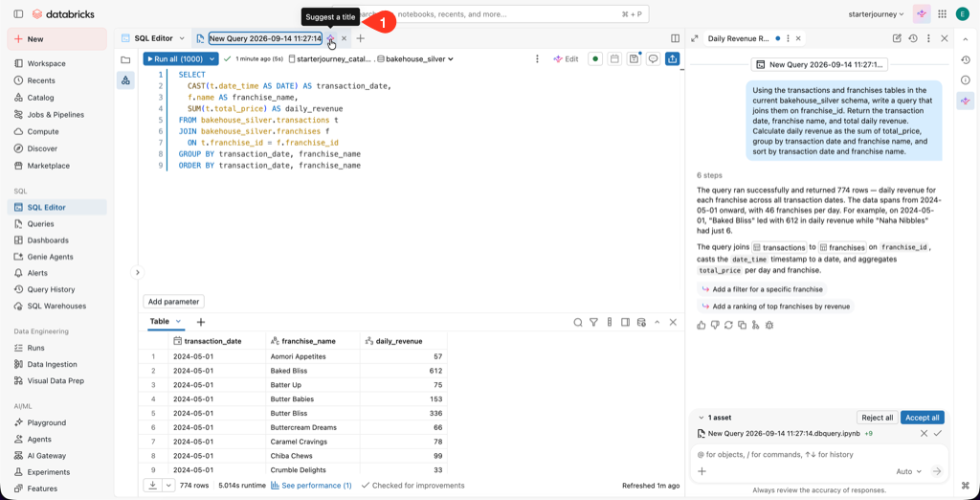Open the download results dropdown arrow
980x500 pixels.
click(168, 485)
